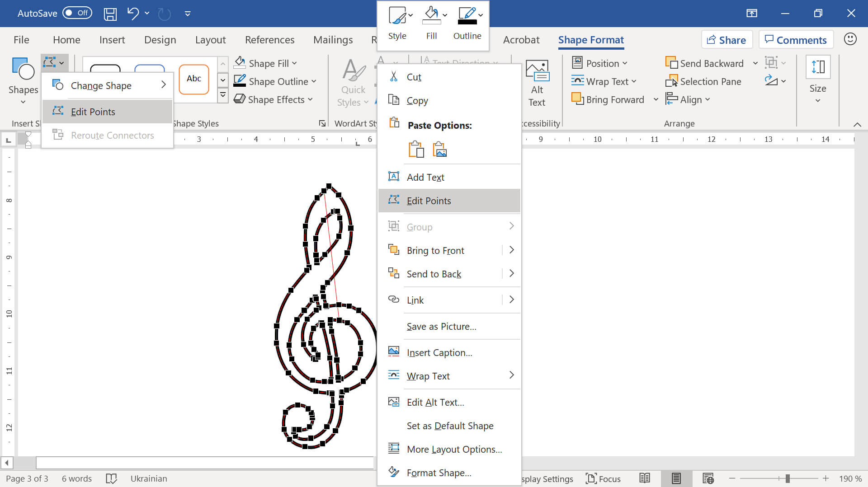The height and width of the screenshot is (487, 868).
Task: Click the Share button
Action: pyautogui.click(x=726, y=40)
